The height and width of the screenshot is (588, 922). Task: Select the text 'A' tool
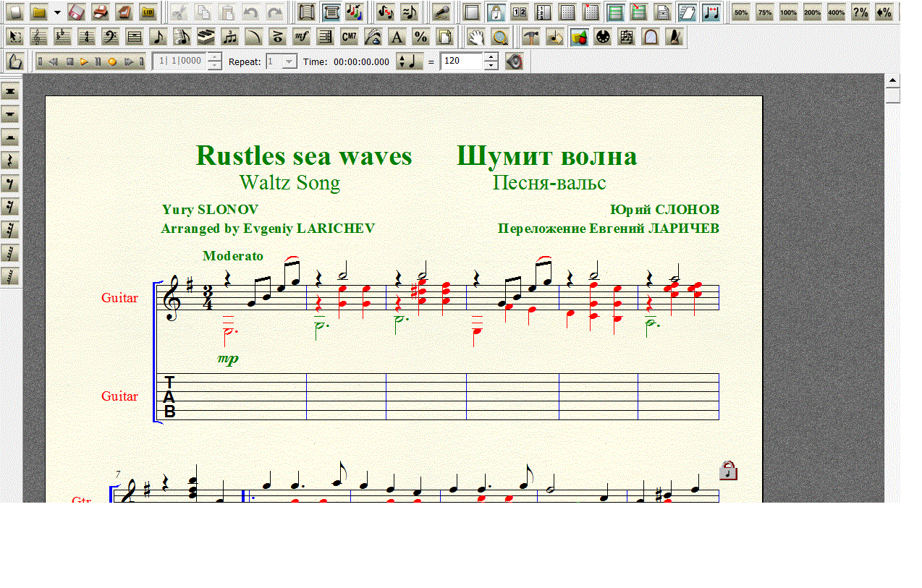[396, 38]
